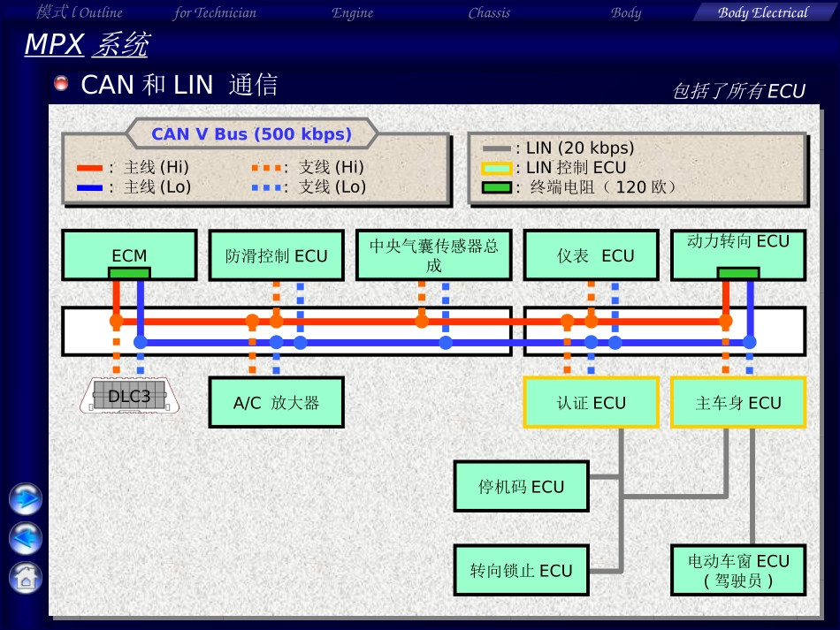Screen dimensions: 840x630
Task: Click the green 终端电阻 legend symbol
Action: pyautogui.click(x=496, y=187)
